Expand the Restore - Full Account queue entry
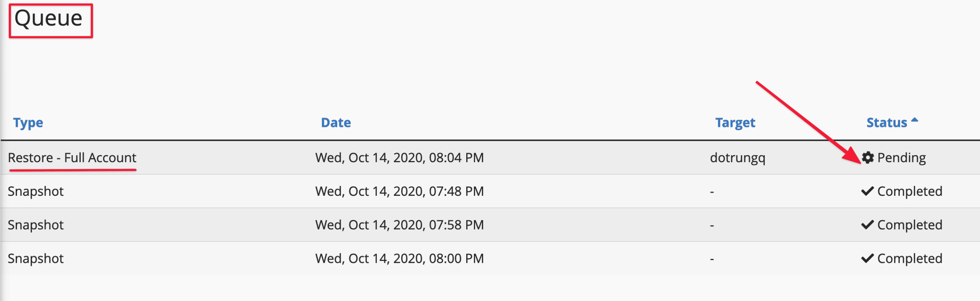 tap(72, 158)
